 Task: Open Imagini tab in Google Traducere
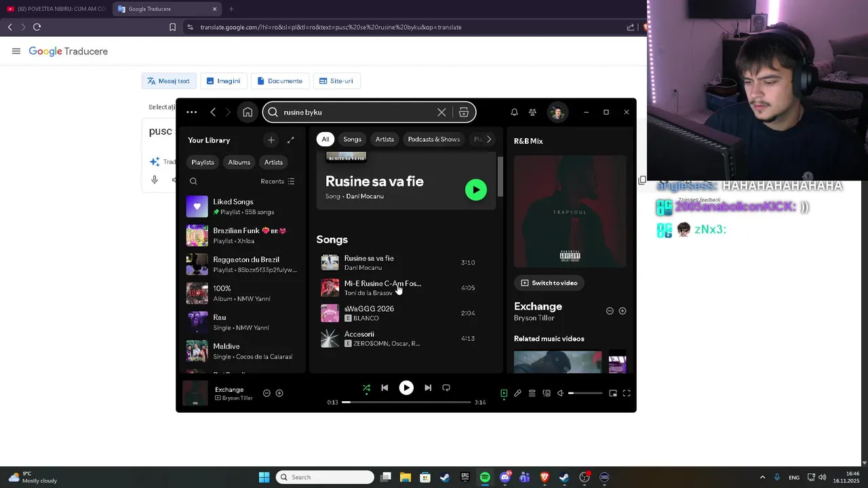(223, 81)
